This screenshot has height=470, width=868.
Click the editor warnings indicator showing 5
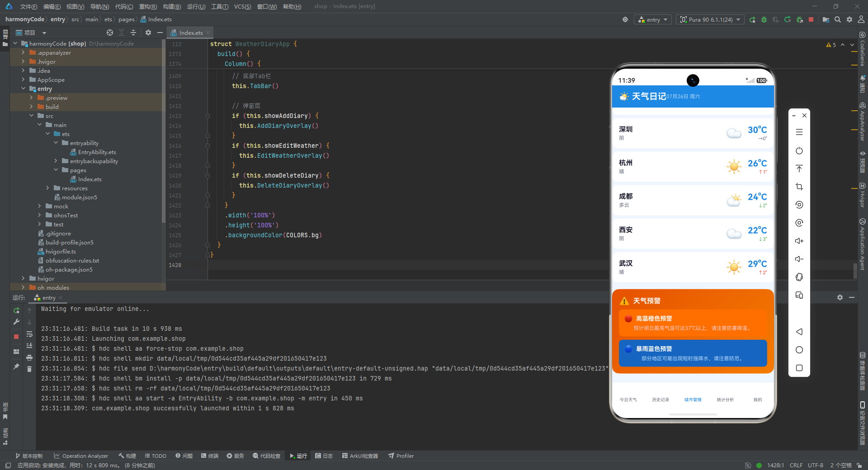coord(831,45)
